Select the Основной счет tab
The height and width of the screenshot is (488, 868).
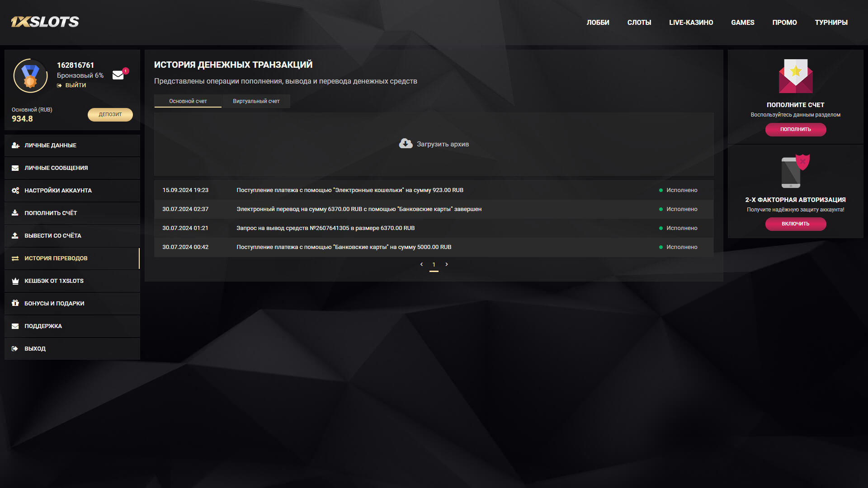(188, 101)
